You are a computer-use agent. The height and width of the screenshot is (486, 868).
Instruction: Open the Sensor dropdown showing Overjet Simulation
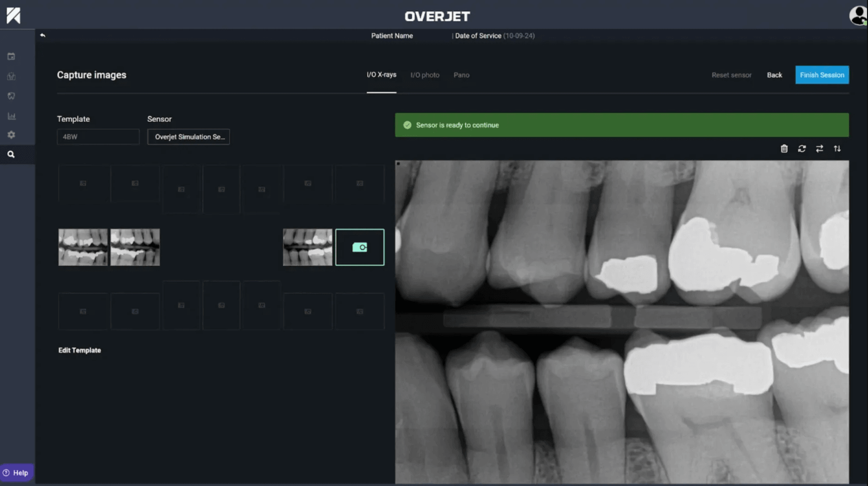point(189,137)
